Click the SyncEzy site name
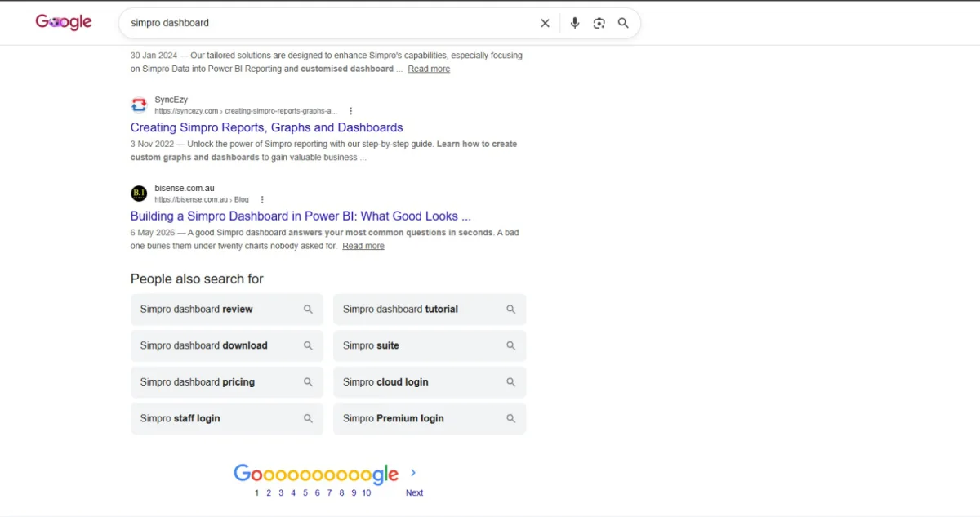 (x=171, y=100)
